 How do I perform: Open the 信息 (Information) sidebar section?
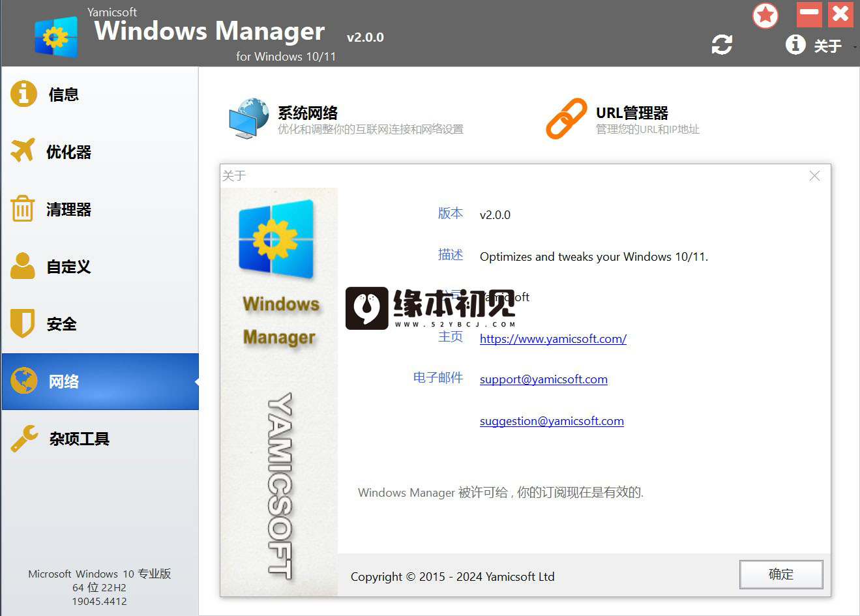click(x=99, y=95)
